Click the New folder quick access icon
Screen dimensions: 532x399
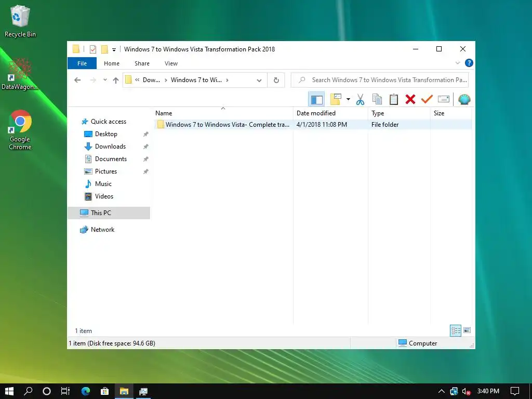coord(104,49)
